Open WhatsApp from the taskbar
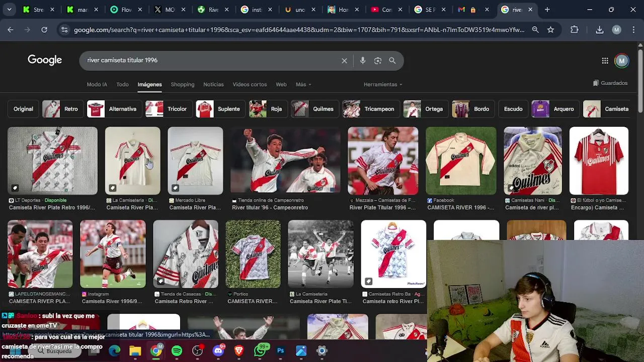Screen dimensions: 644x362 [260, 350]
